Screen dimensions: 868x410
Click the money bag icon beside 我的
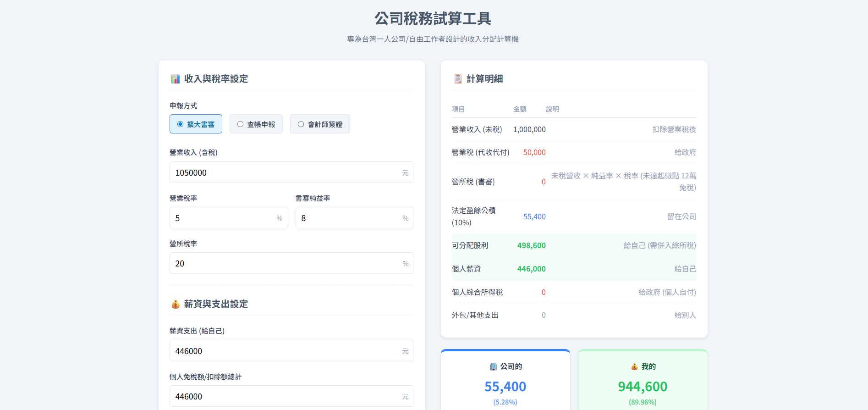coord(634,366)
